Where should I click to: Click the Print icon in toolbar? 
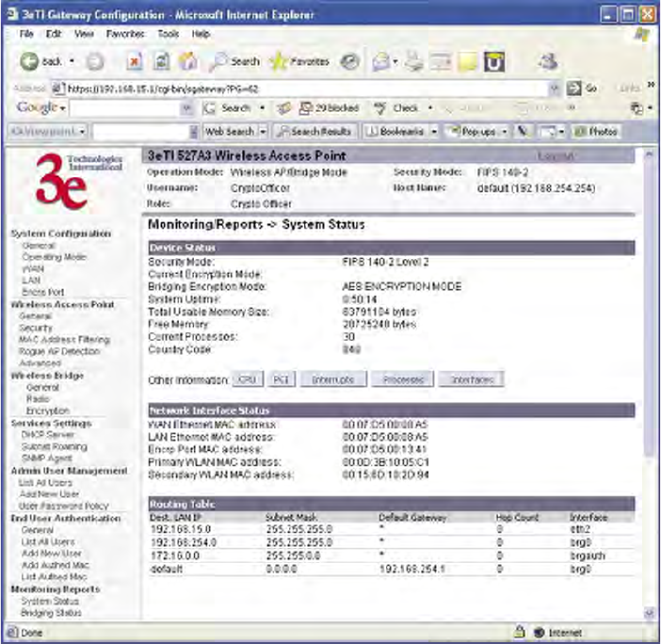point(415,61)
